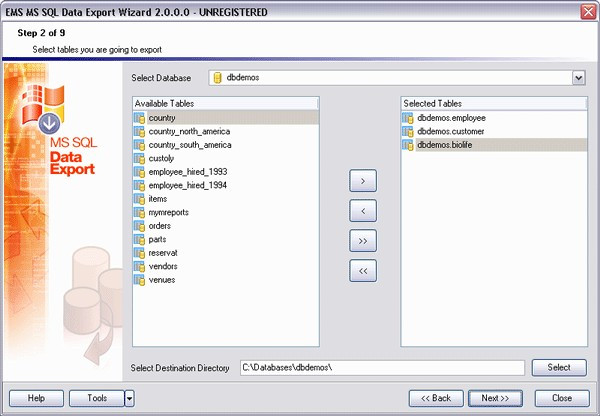600x416 pixels.
Task: Select the venues table name
Action: [162, 280]
